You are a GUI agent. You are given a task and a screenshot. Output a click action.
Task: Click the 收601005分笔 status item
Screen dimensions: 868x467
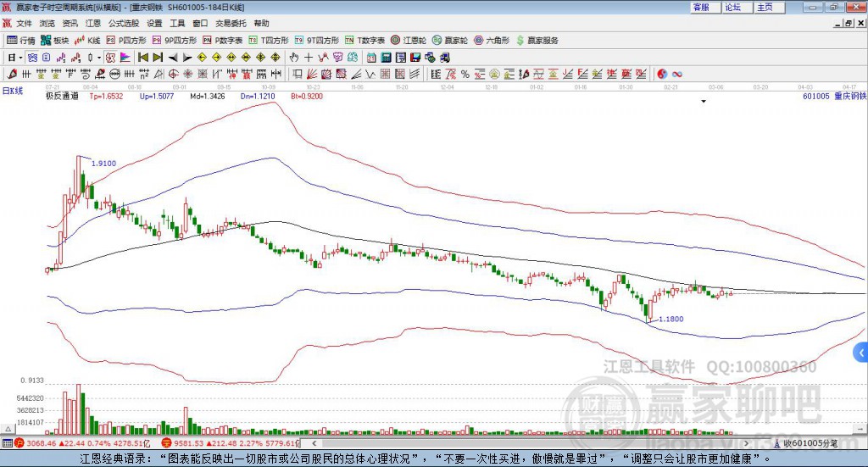pos(806,443)
